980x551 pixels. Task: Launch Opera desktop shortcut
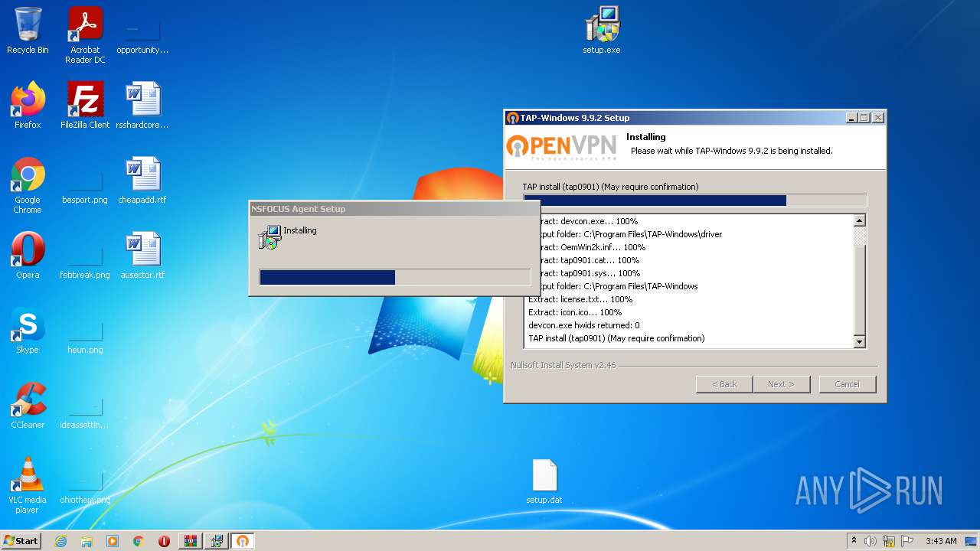pos(28,255)
